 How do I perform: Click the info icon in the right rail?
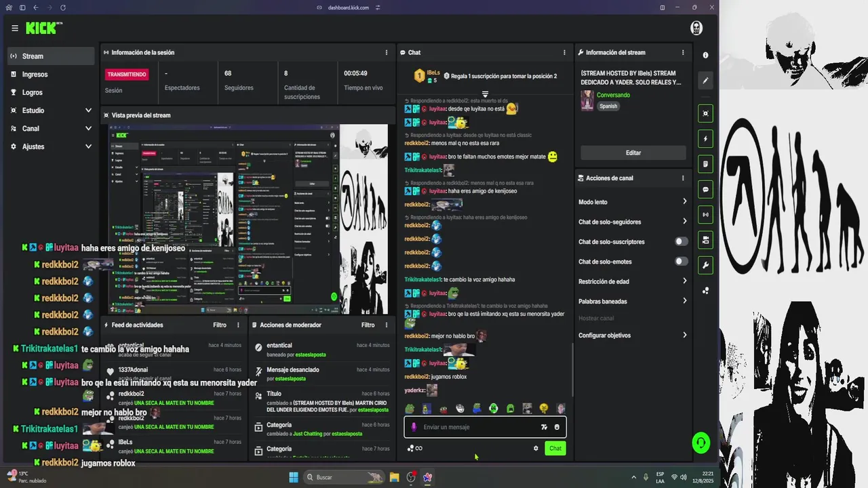click(705, 55)
